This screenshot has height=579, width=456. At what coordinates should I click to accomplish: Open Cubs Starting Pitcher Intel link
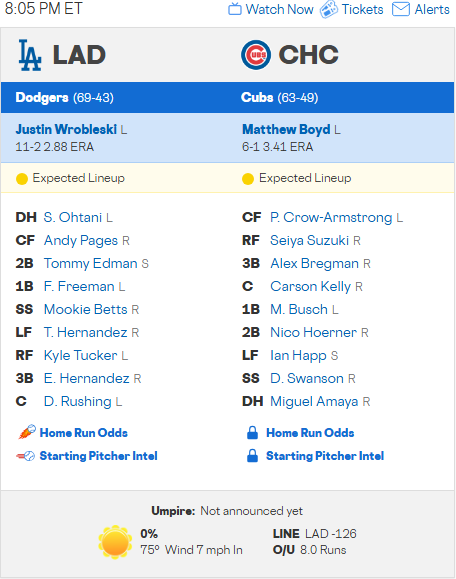coord(325,456)
